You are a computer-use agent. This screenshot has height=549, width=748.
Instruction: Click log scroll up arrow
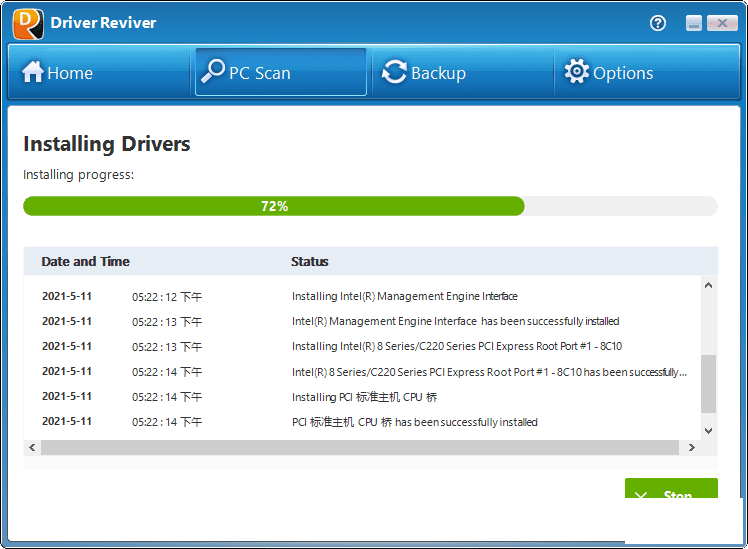point(708,285)
